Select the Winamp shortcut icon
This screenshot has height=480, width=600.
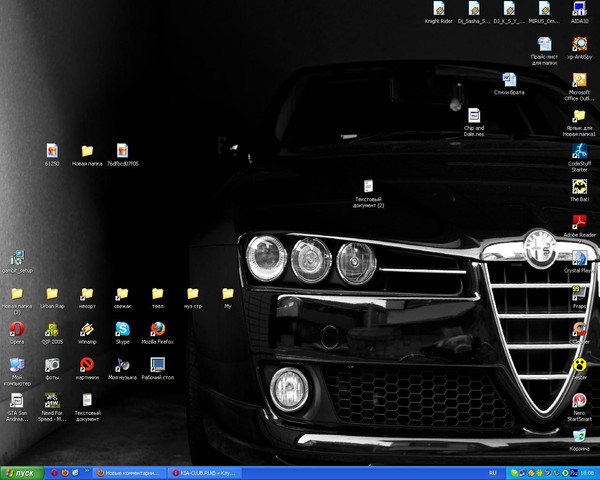87,329
